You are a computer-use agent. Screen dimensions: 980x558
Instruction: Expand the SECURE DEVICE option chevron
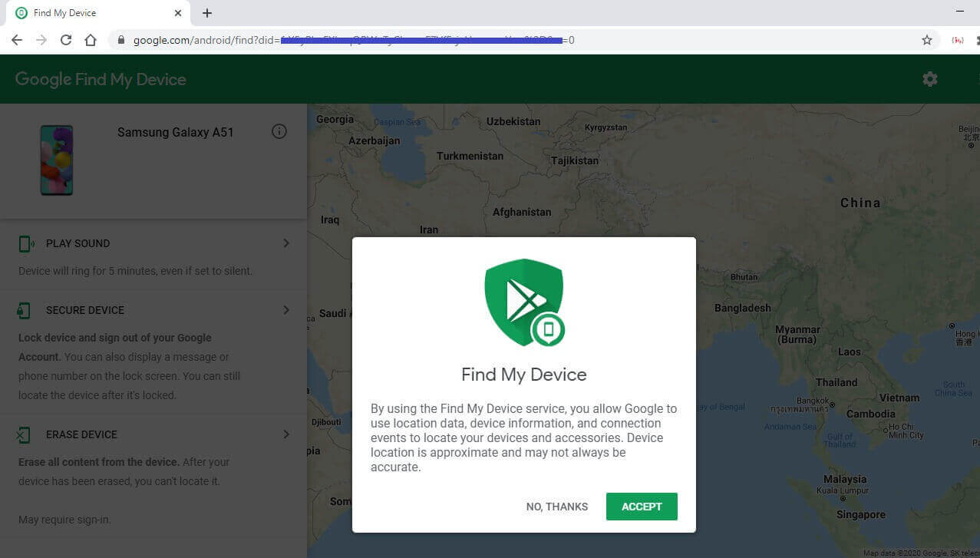pos(286,310)
